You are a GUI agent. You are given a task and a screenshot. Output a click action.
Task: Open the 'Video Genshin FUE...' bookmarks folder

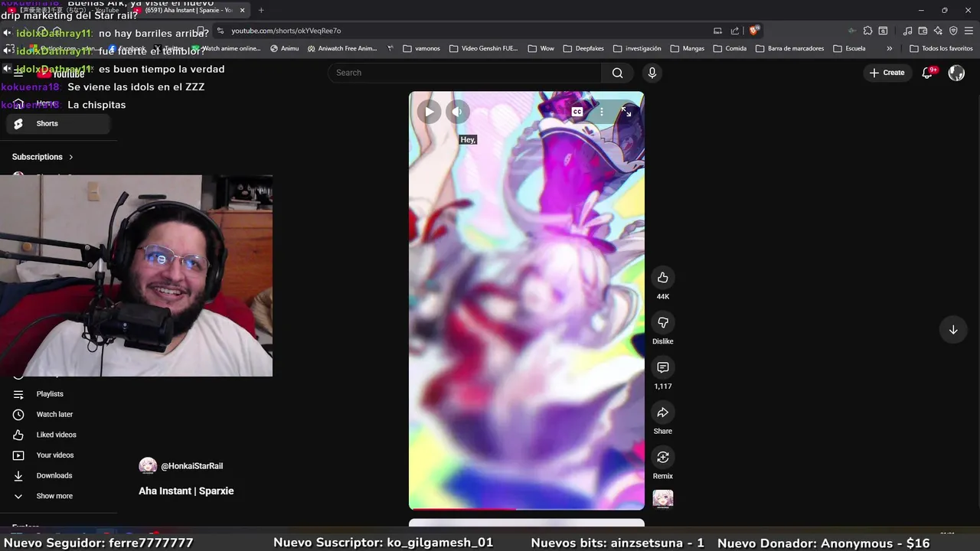[x=484, y=48]
